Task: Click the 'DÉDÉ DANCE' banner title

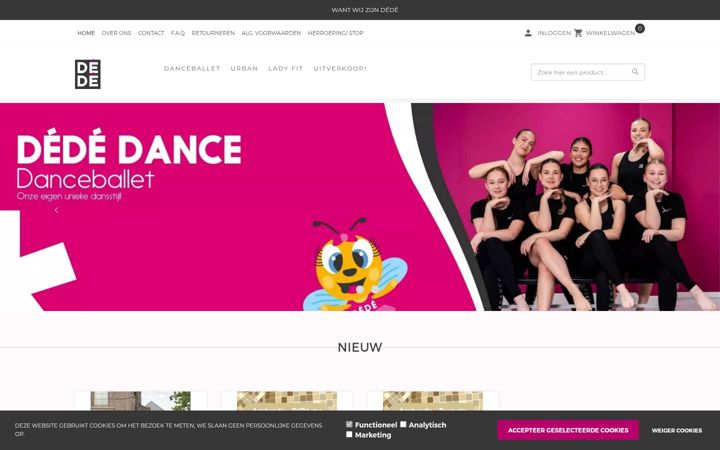Action: 129,148
